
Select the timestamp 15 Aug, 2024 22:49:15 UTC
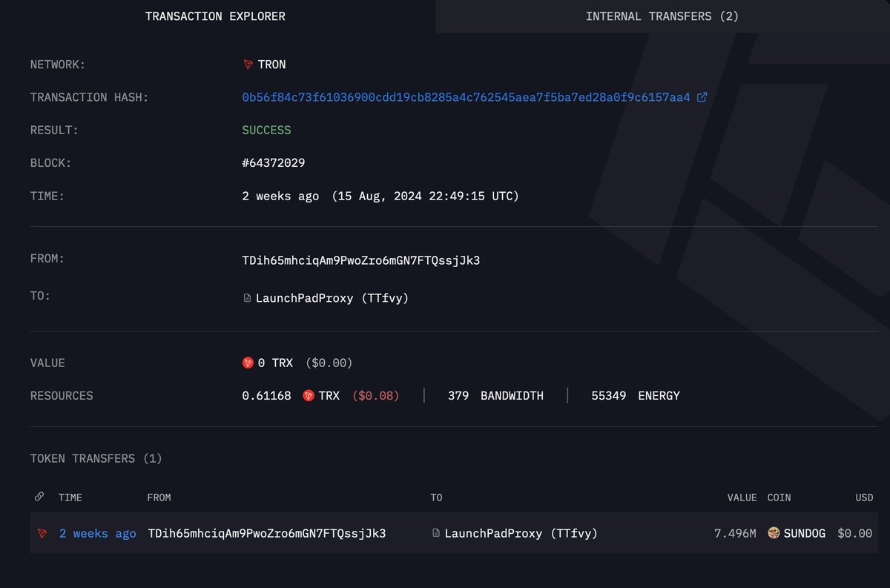pos(426,196)
